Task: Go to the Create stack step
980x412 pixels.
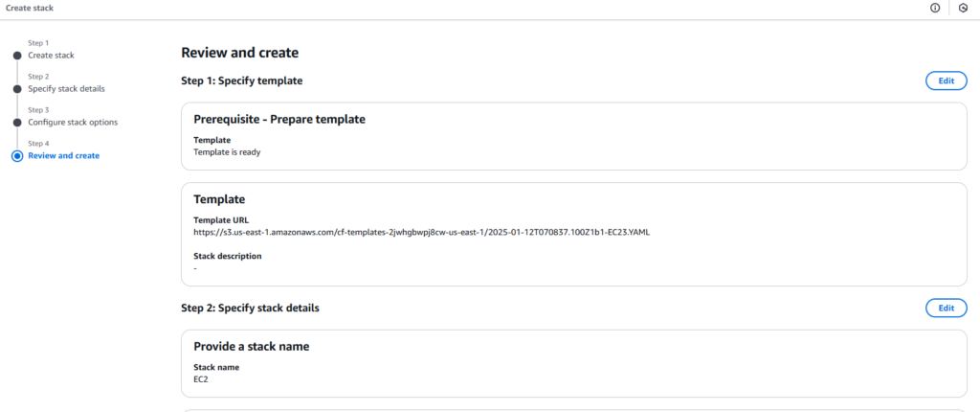Action: tap(51, 56)
